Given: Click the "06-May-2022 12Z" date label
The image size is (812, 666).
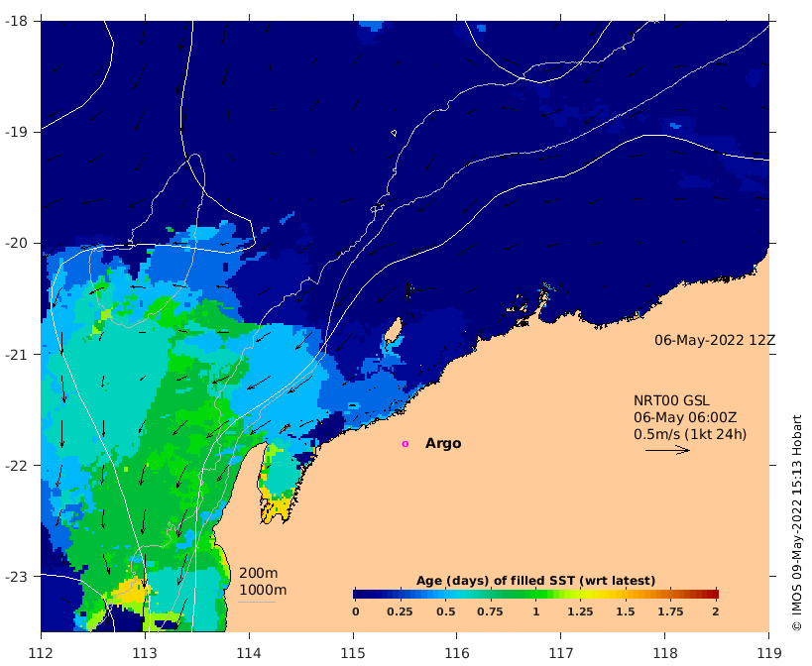Looking at the screenshot, I should (715, 340).
